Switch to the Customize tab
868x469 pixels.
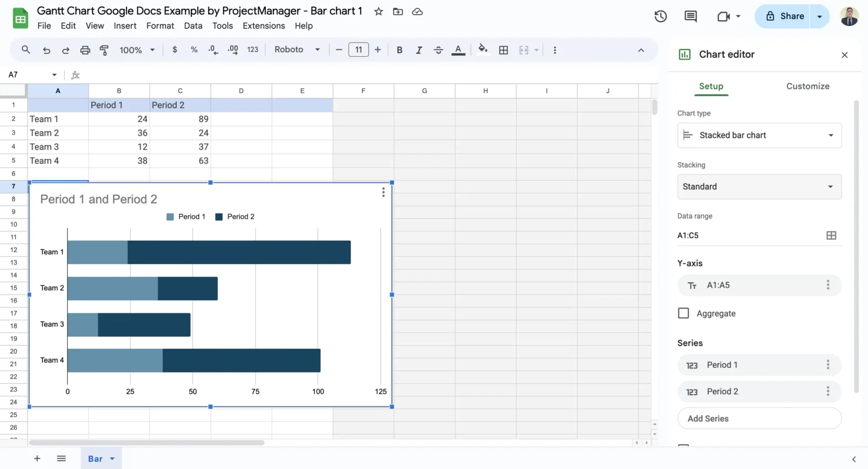point(808,86)
